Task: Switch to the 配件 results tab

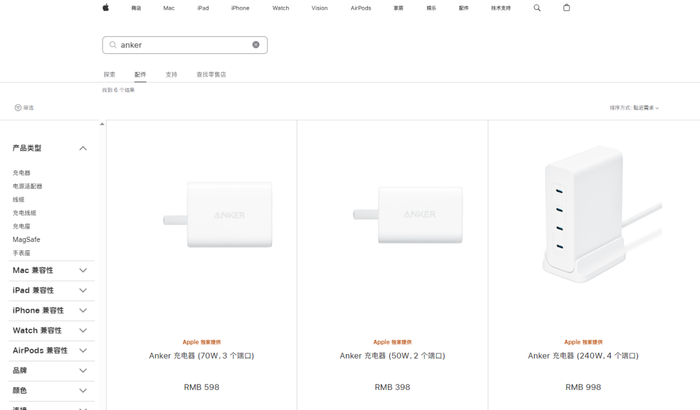Action: [x=140, y=75]
